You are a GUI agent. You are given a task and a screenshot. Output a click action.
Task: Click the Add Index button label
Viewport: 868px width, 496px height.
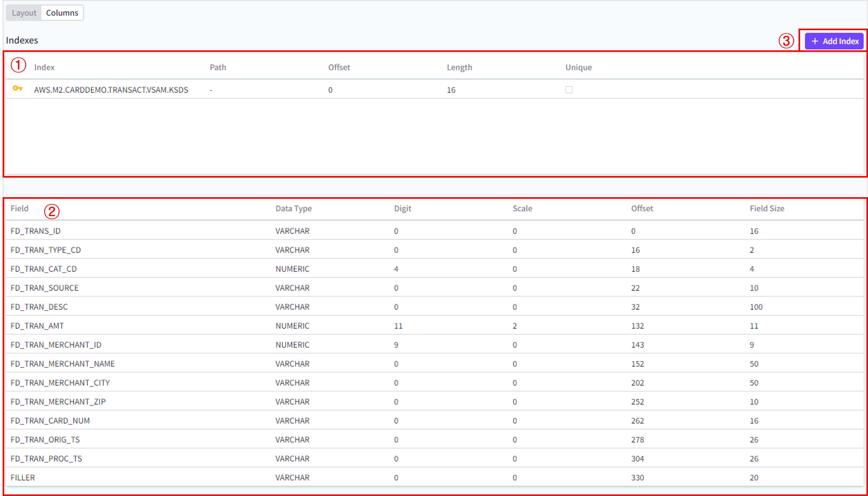pyautogui.click(x=840, y=41)
